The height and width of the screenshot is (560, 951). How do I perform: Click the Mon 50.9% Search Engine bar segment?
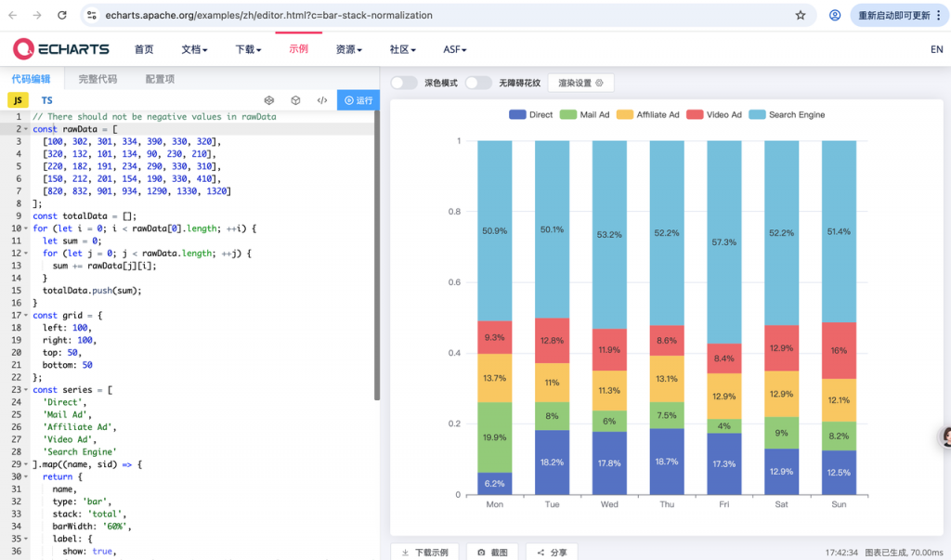pos(495,231)
